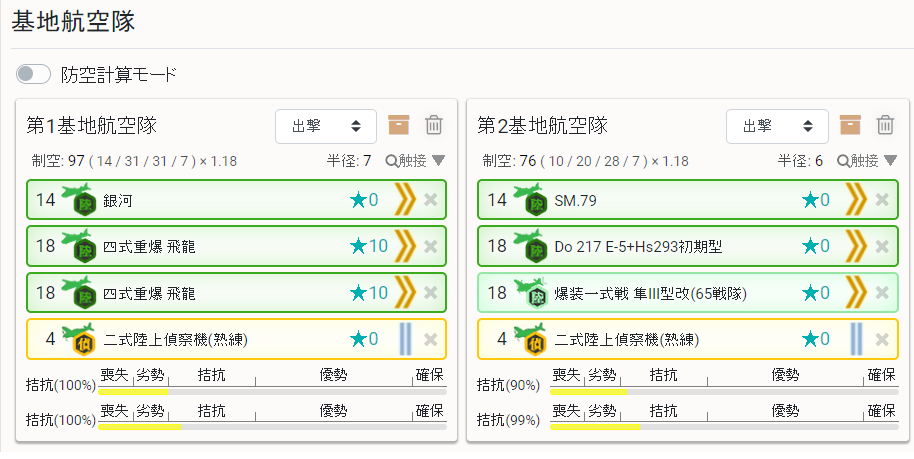Click the 制空: 76 air power text
This screenshot has height=459, width=914.
coord(509,161)
